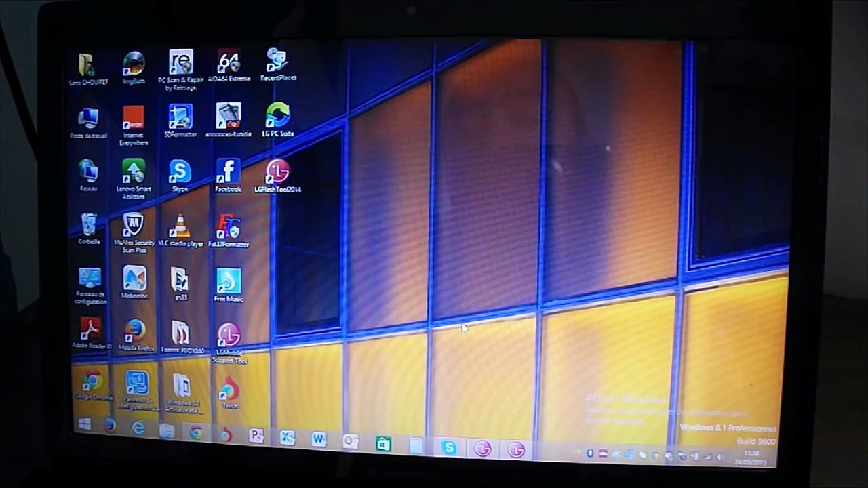The image size is (868, 488).
Task: Click the system tray clock and date
Action: (751, 457)
